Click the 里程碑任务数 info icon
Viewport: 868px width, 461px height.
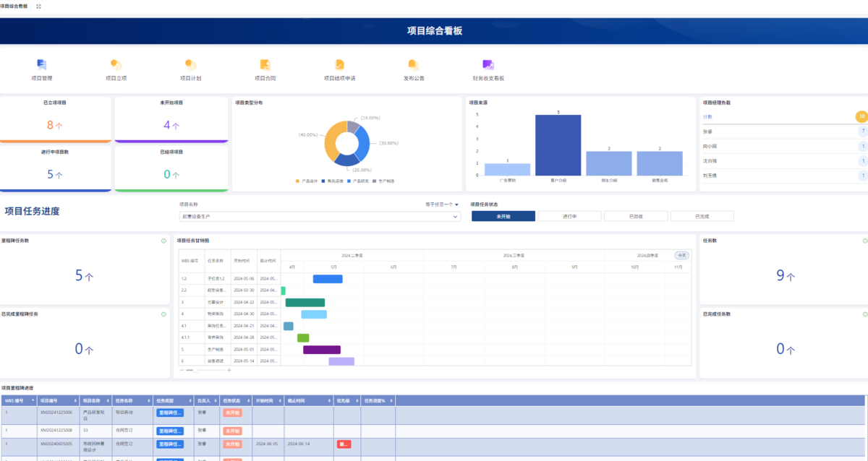click(164, 241)
